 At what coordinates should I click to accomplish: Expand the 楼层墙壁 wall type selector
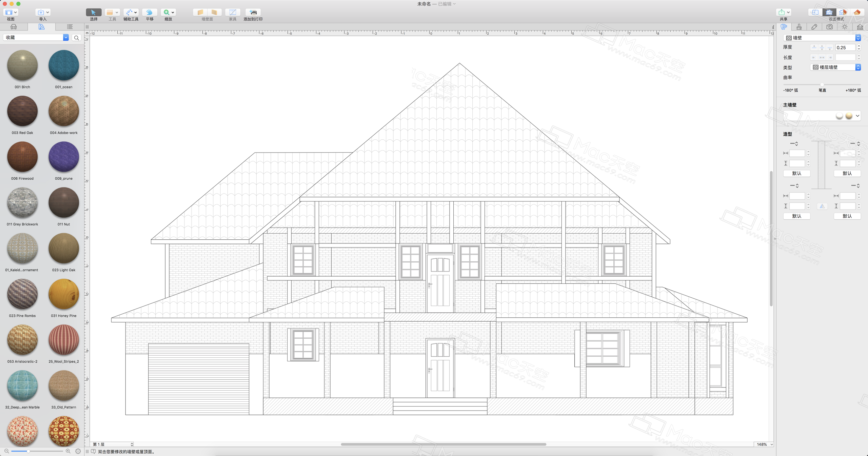(x=858, y=67)
